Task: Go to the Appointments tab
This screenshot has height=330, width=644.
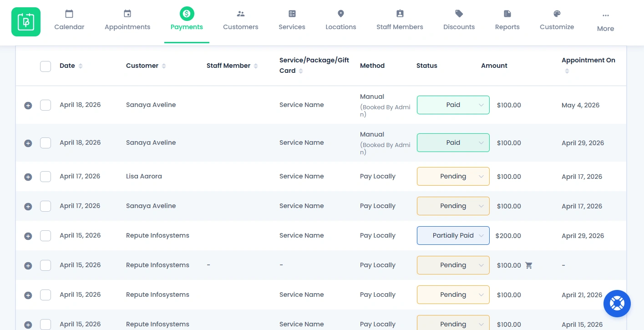Action: (127, 27)
